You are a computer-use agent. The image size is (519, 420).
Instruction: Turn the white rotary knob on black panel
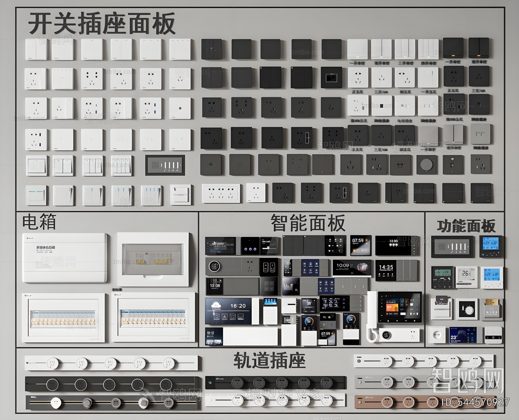click(467, 310)
